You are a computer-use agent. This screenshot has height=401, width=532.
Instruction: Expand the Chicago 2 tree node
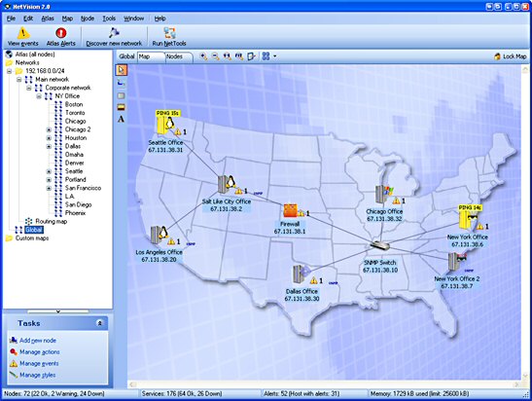pos(49,129)
